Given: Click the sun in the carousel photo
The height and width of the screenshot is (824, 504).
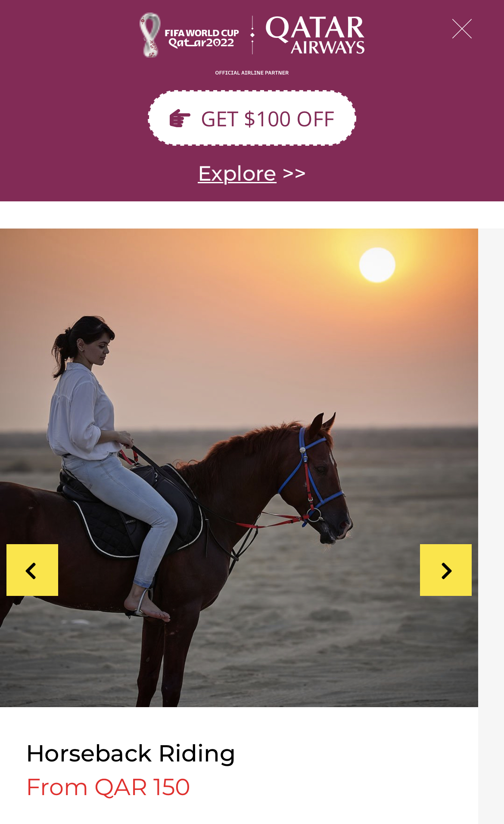Looking at the screenshot, I should [x=377, y=265].
